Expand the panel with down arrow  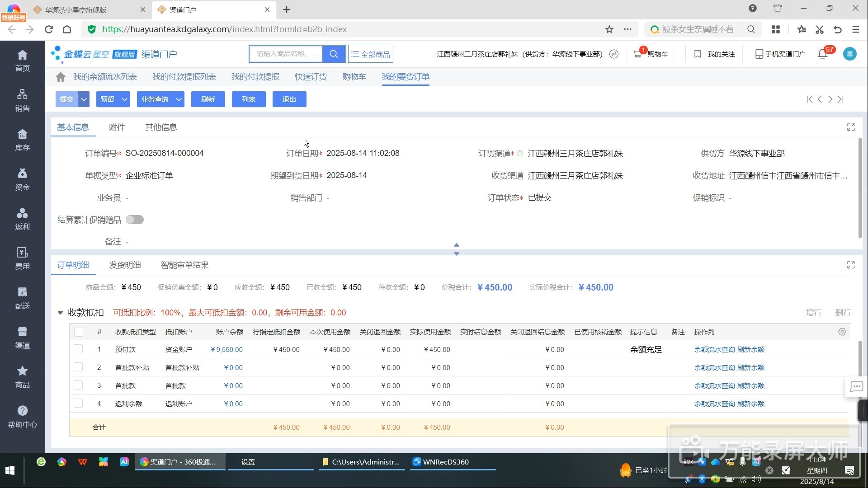[x=457, y=254]
